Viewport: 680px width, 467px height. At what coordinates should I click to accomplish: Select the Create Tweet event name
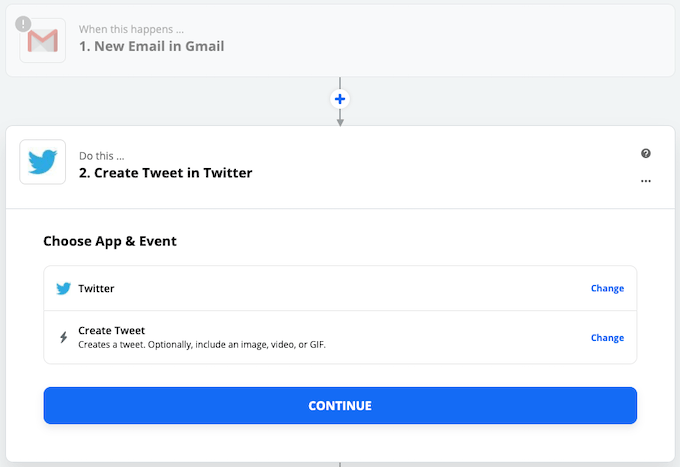pos(112,330)
